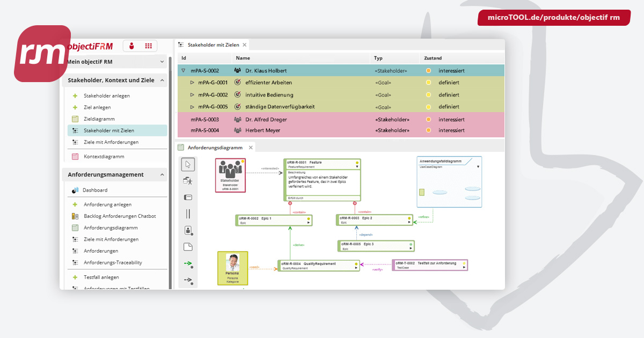The width and height of the screenshot is (644, 338).
Task: Expand the mPA-G-0001 goal row
Action: (193, 83)
